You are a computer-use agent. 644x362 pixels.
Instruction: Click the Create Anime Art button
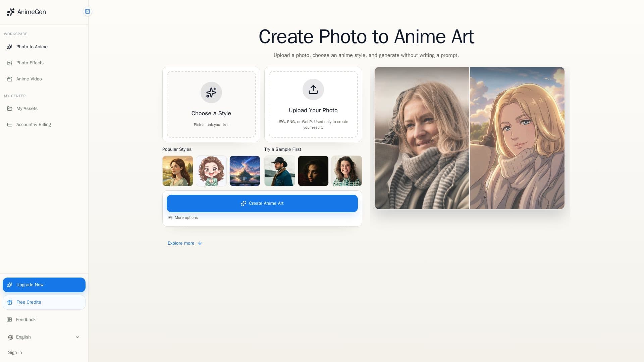click(x=262, y=203)
